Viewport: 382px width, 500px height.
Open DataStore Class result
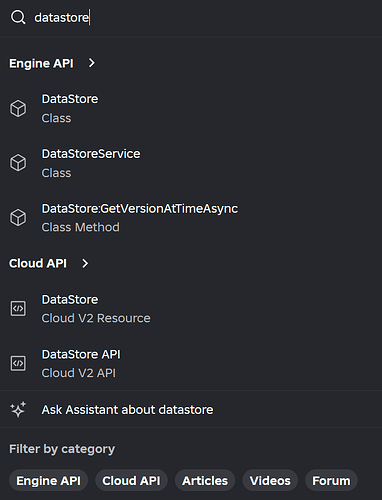(x=191, y=108)
